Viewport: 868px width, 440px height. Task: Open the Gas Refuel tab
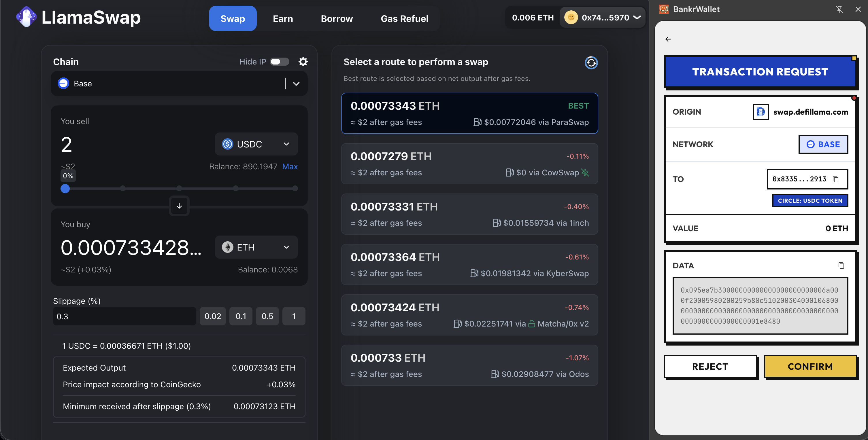pos(404,18)
